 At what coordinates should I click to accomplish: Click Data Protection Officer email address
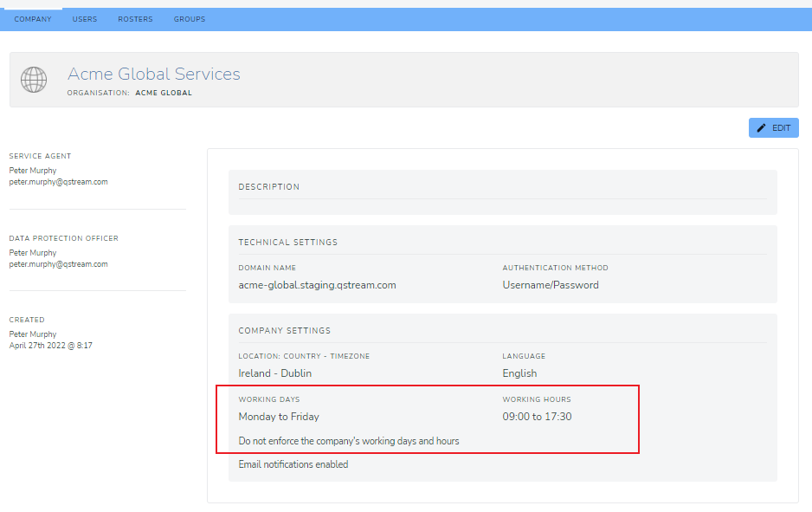59,264
